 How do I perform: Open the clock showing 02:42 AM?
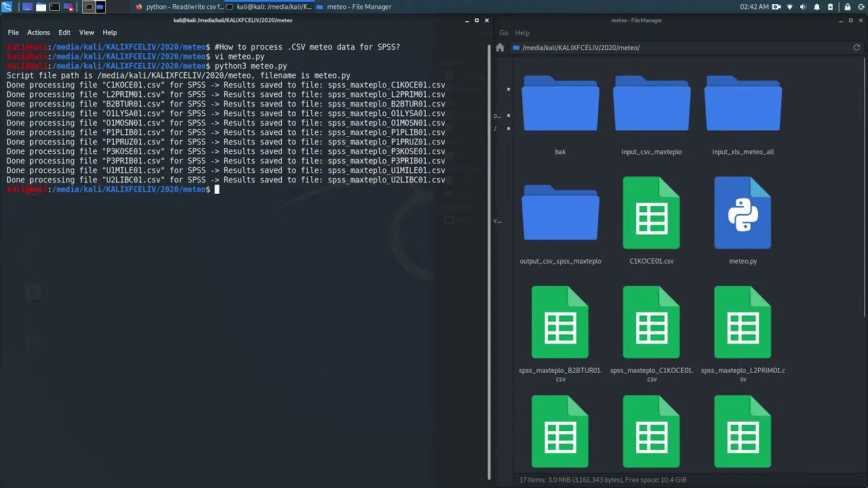pos(755,7)
